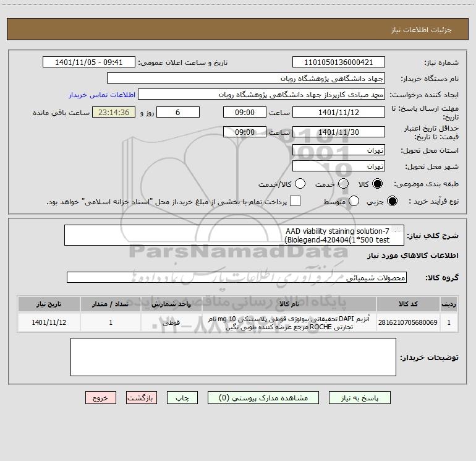Click the شرح کلی نیاز text area
476x461 pixels.
[234, 235]
